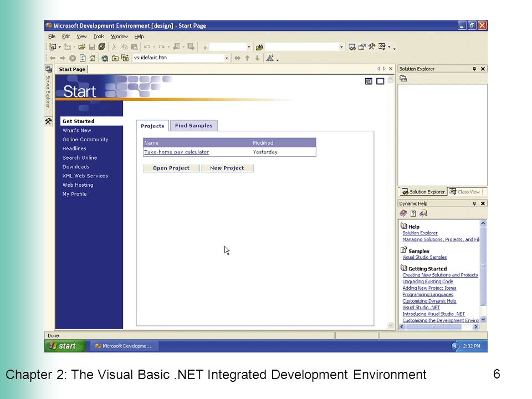Click the web Back arrow icon
The width and height of the screenshot is (532, 399).
53,58
